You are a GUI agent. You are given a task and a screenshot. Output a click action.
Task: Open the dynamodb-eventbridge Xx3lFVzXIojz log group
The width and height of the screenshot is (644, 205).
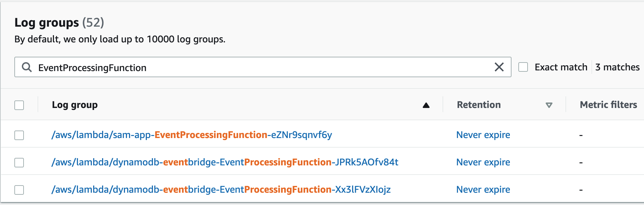pyautogui.click(x=221, y=190)
